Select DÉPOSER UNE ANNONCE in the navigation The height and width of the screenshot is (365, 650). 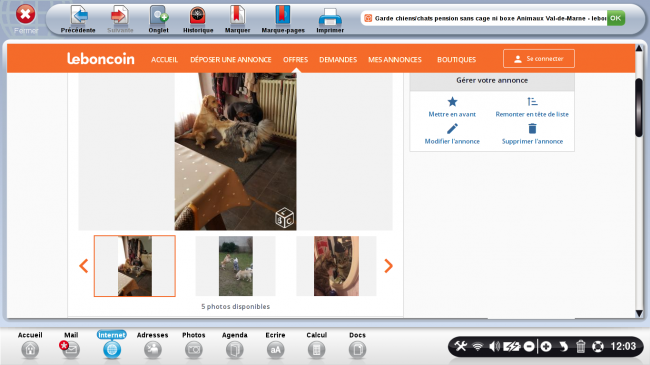click(x=230, y=60)
